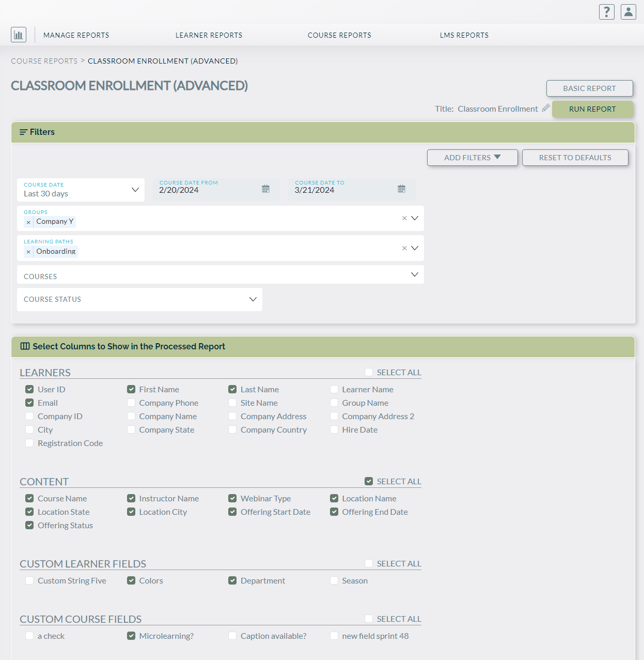Open the LMS Reports menu
644x660 pixels.
464,35
